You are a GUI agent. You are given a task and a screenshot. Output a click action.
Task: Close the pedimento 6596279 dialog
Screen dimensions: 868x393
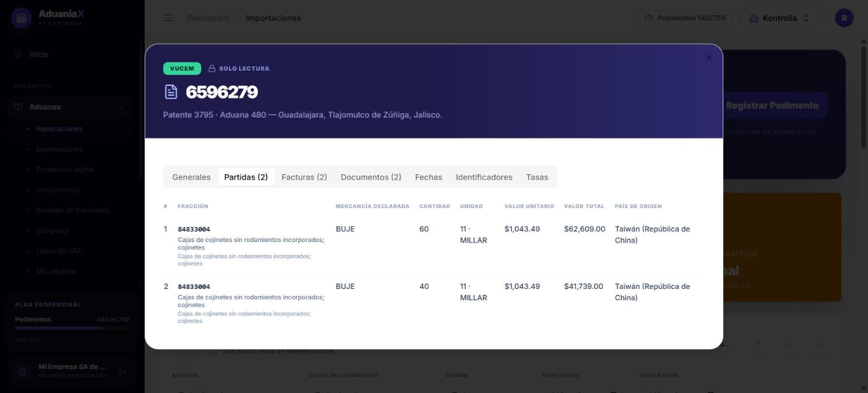[709, 58]
